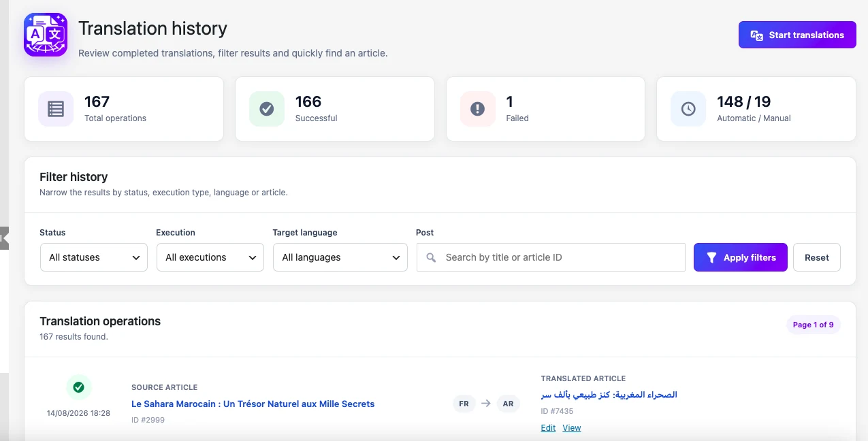Open the Target language dropdown

[340, 257]
